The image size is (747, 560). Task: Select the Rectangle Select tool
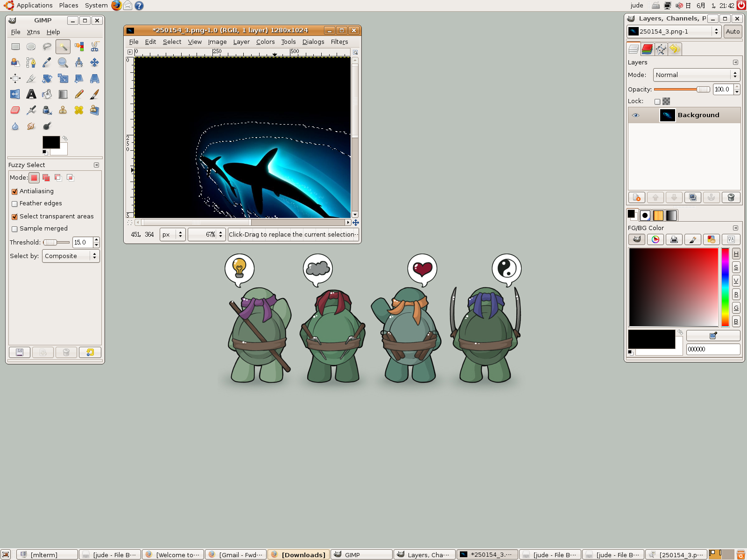pyautogui.click(x=15, y=47)
